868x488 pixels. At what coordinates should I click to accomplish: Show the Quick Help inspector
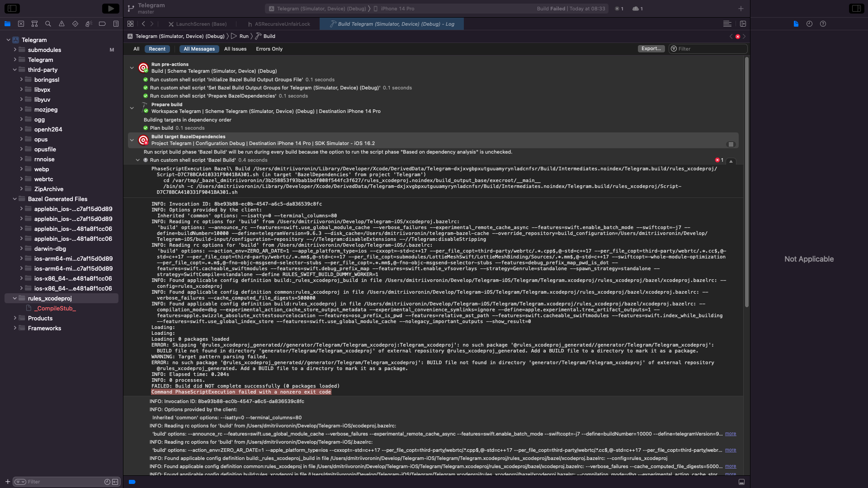click(823, 24)
